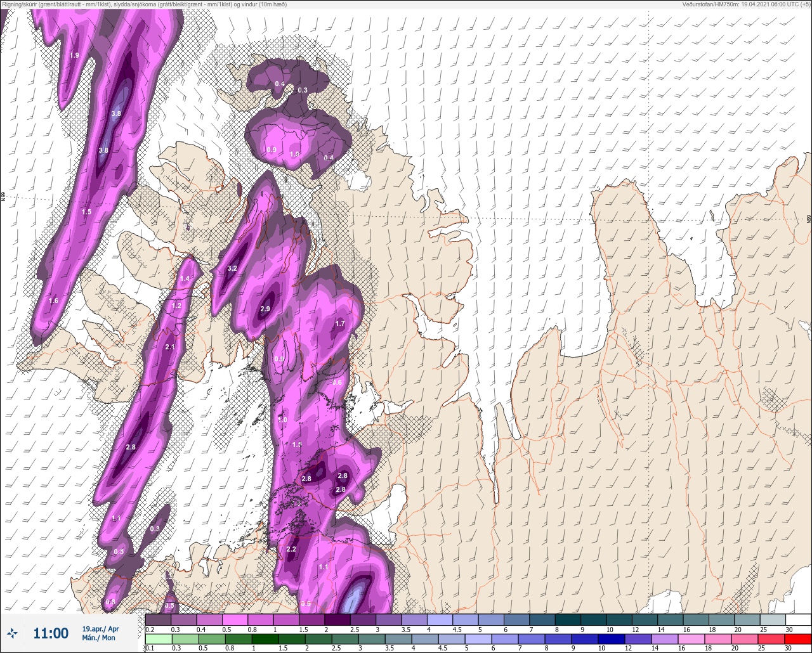Click the white last swatch in upper legend row

799,619
